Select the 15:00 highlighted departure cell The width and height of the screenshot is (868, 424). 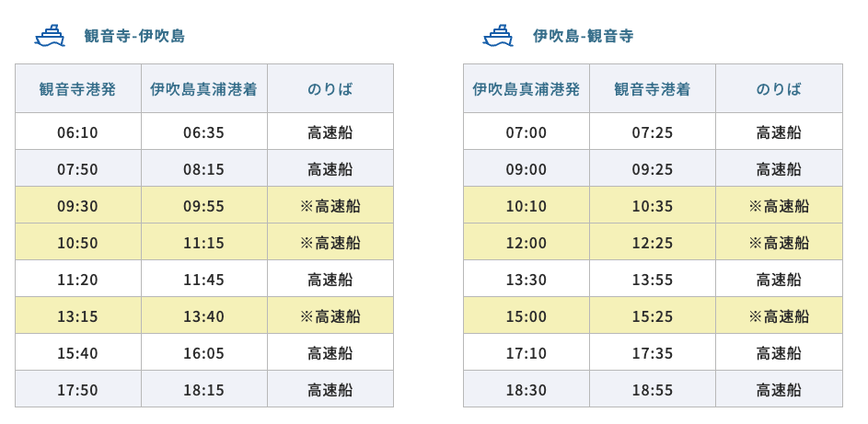click(x=527, y=315)
